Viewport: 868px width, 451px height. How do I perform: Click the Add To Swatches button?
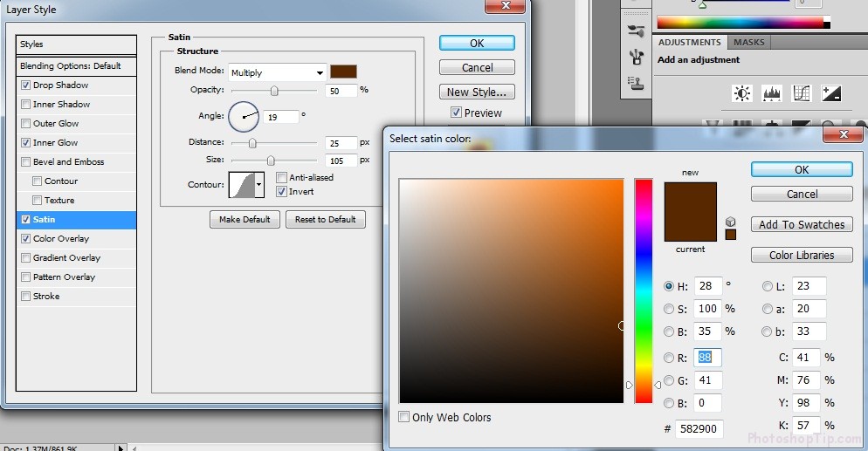tap(802, 224)
